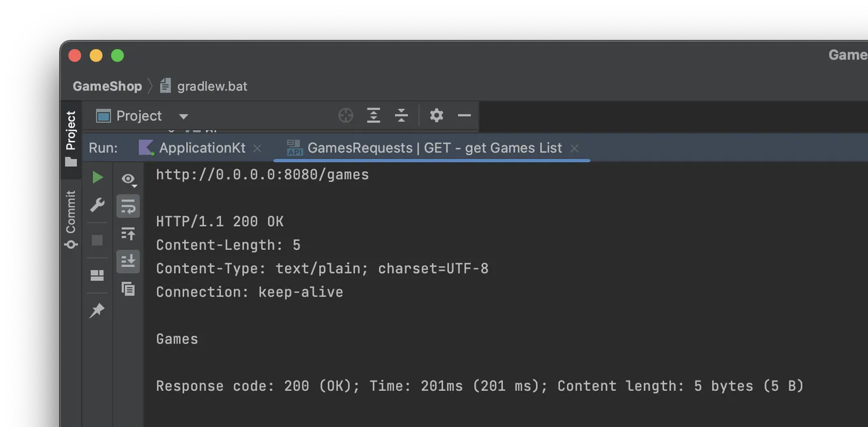The height and width of the screenshot is (427, 868).
Task: Click the Response code: 200 summary line
Action: 480,386
